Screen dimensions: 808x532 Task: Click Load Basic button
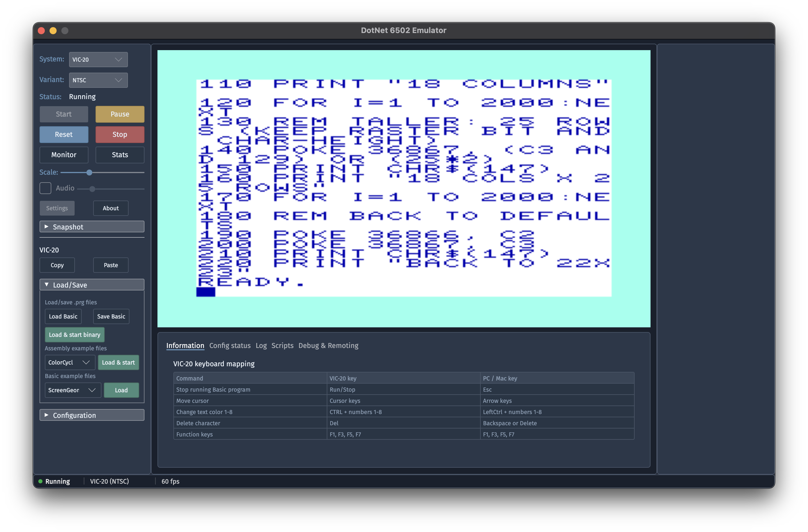click(x=63, y=316)
